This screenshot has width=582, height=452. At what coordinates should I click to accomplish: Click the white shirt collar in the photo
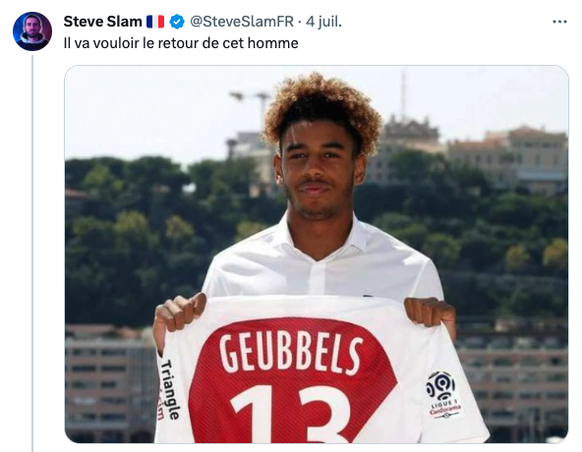click(321, 240)
